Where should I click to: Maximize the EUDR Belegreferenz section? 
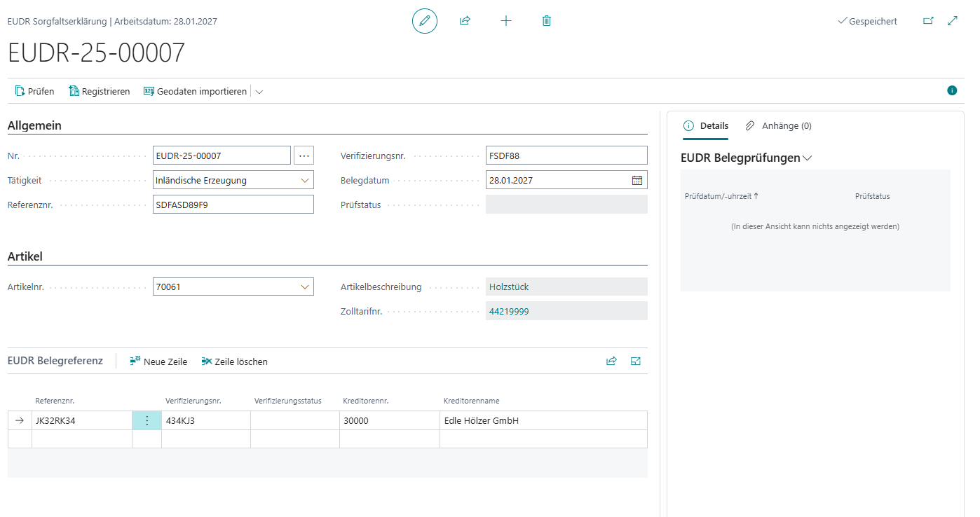pos(636,361)
